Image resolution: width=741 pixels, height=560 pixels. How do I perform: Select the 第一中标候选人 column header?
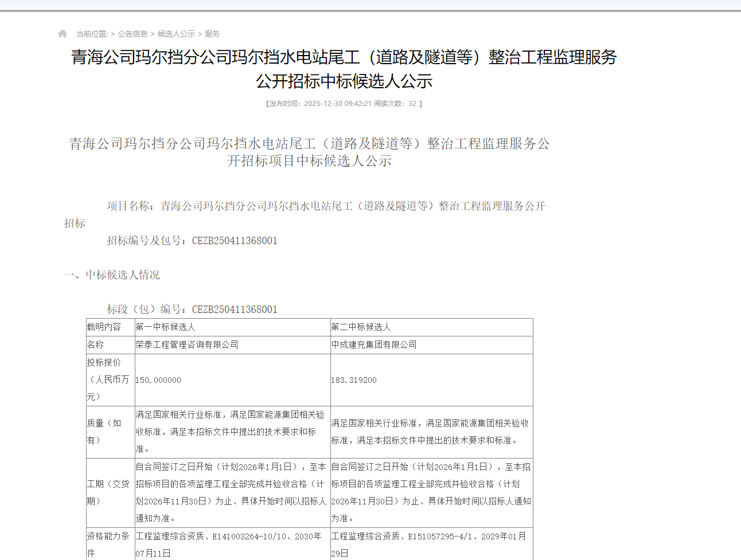tap(165, 327)
